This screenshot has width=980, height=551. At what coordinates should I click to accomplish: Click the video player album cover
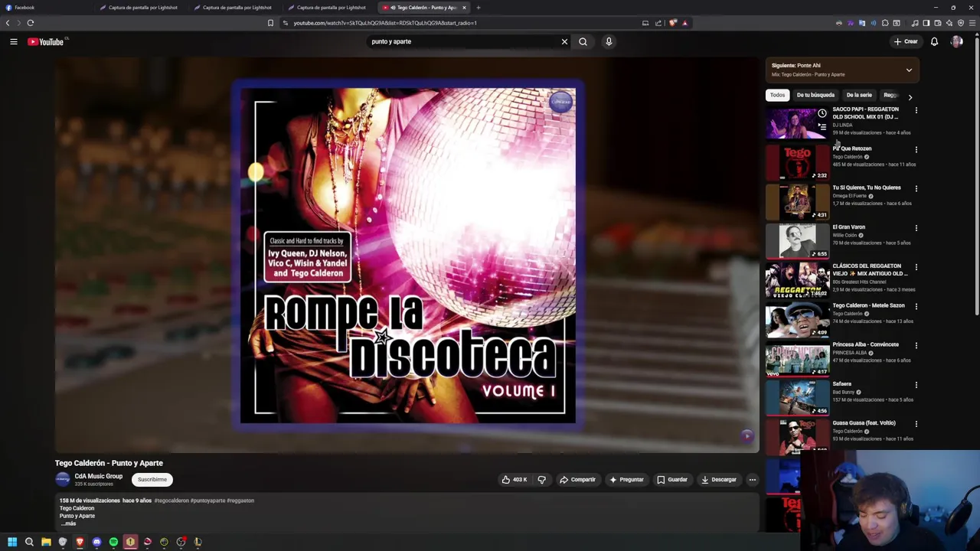407,255
